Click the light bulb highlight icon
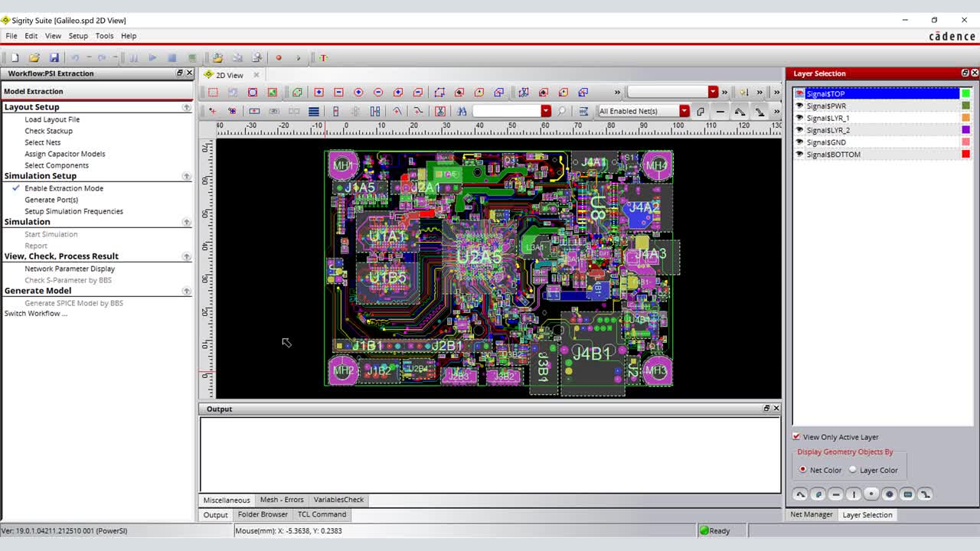This screenshot has width=980, height=551. pos(743,92)
